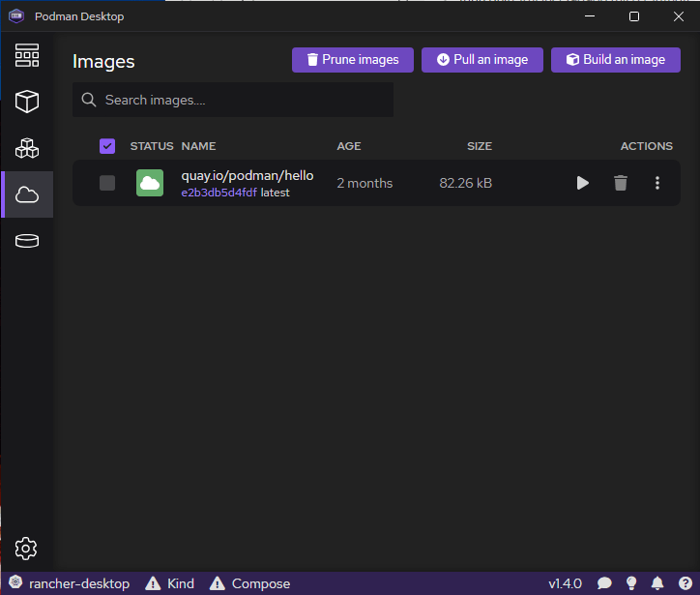Delete the quay.io/podman/hello image
This screenshot has width=700, height=595.
click(620, 183)
